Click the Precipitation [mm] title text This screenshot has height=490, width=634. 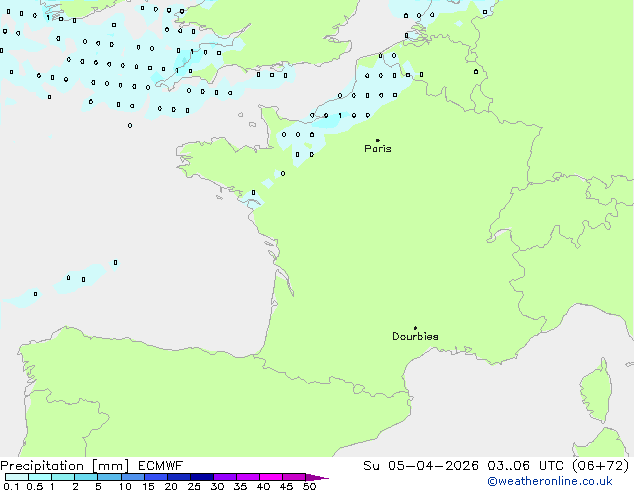64,466
